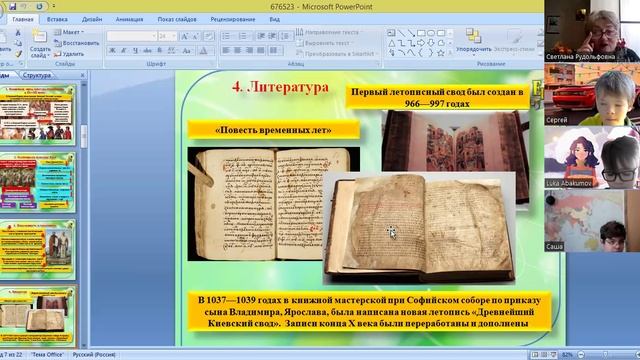Select slide thumbnail showing old books
Image resolution: width=640 pixels, height=360 pixels.
coord(37,316)
